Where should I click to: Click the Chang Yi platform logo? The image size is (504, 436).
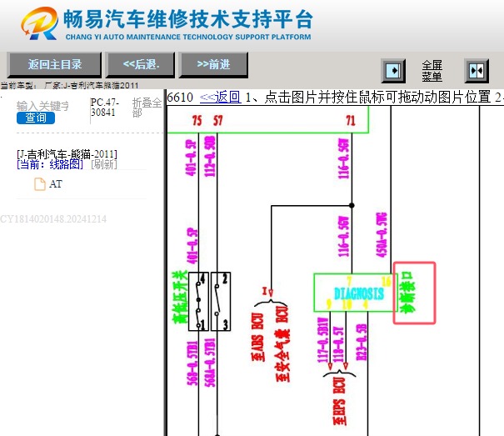[x=40, y=23]
